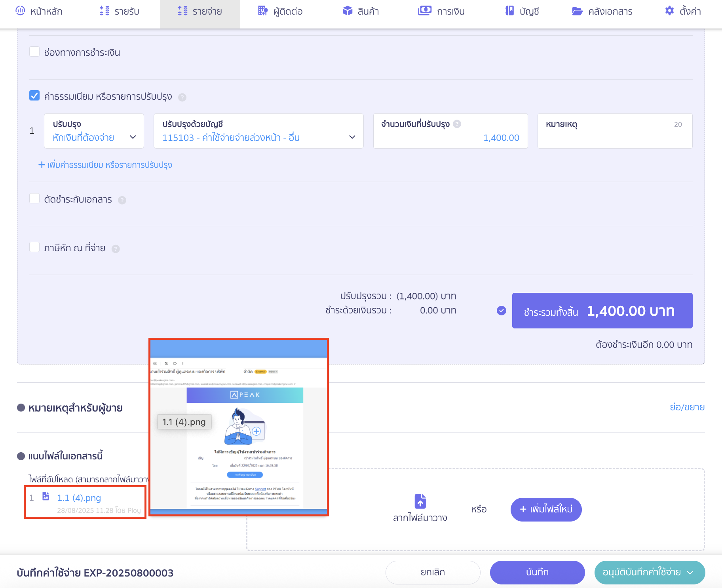Click the ชำระรวมทั้งสิ้น 1,400.00 บาท box
This screenshot has height=588, width=722.
pyautogui.click(x=602, y=311)
